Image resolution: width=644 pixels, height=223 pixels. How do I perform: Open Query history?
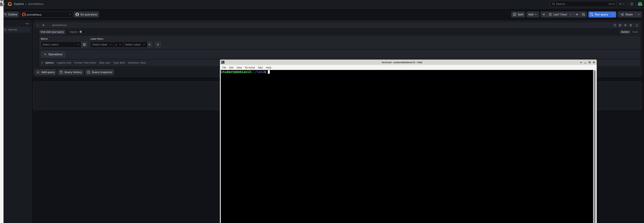[x=71, y=72]
